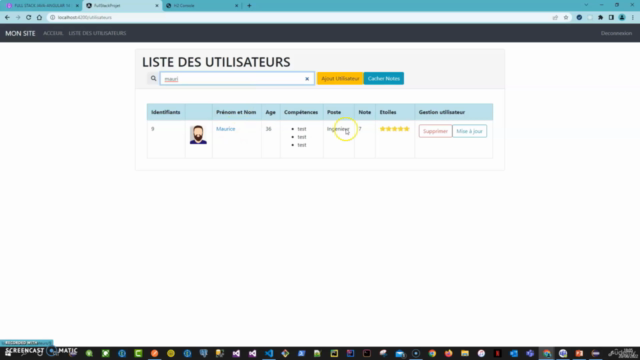Image resolution: width=640 pixels, height=360 pixels.
Task: Click the LISTE DES UTILISATEURS page heading
Action: pos(216,62)
